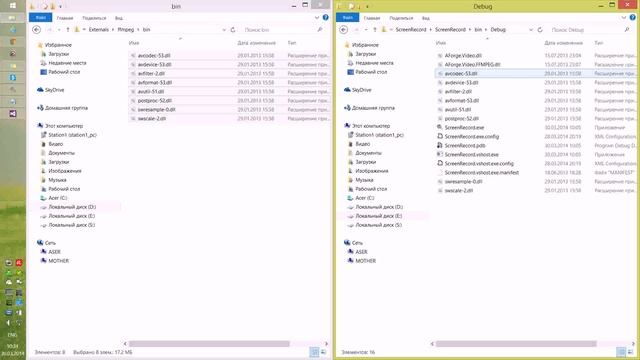Open address history dropdown in Debug window
This screenshot has width=640, height=360.
pyautogui.click(x=531, y=30)
